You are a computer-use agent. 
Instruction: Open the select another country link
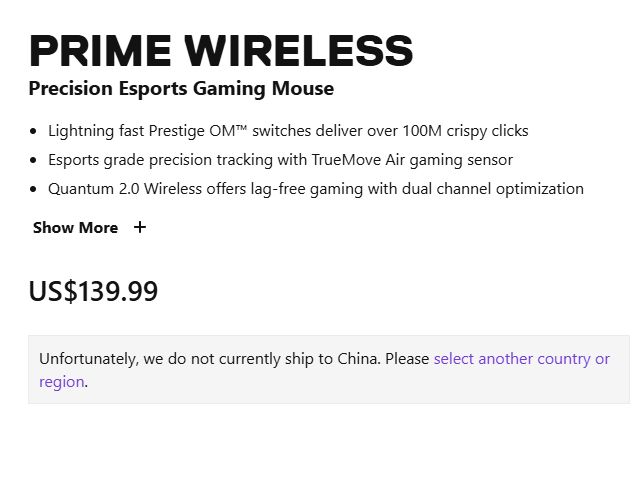tap(521, 359)
